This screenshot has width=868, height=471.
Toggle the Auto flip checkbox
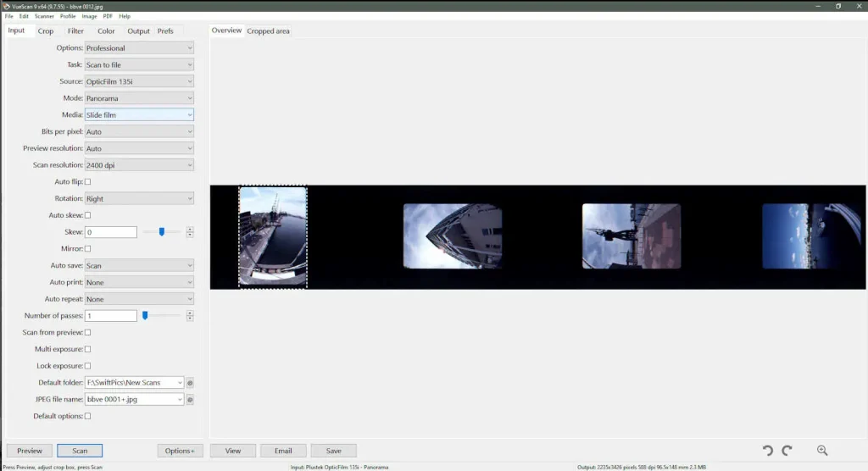pos(87,181)
